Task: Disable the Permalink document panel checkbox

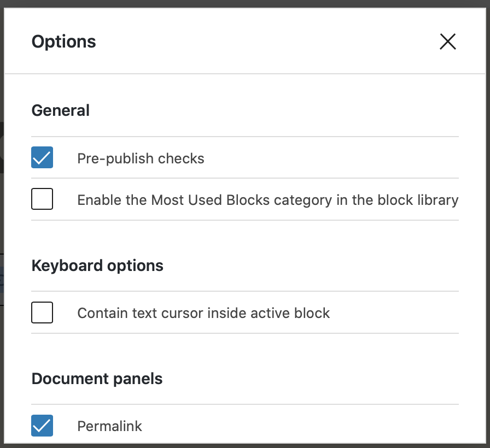Action: 42,426
